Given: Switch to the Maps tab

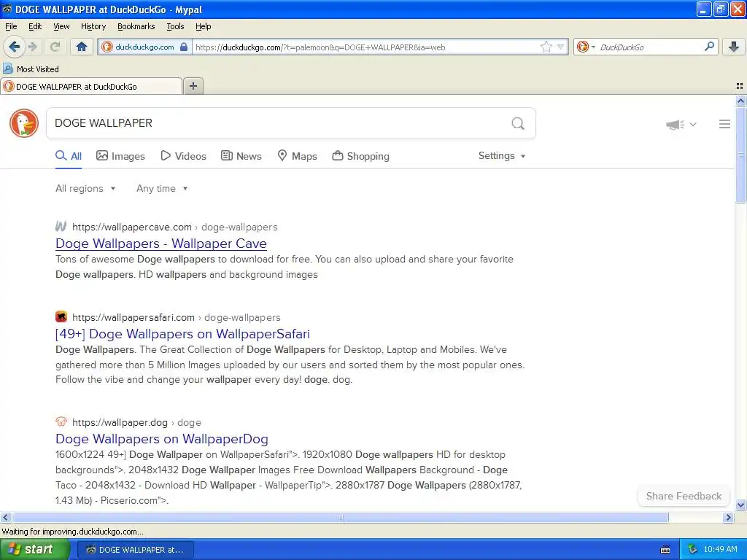Looking at the screenshot, I should 298,156.
